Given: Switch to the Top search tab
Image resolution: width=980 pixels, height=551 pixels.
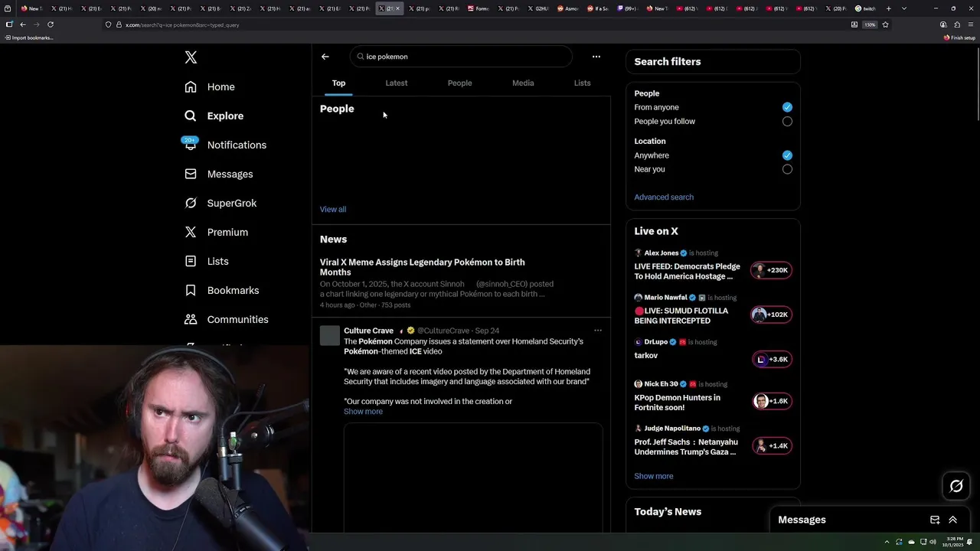Looking at the screenshot, I should pos(338,83).
